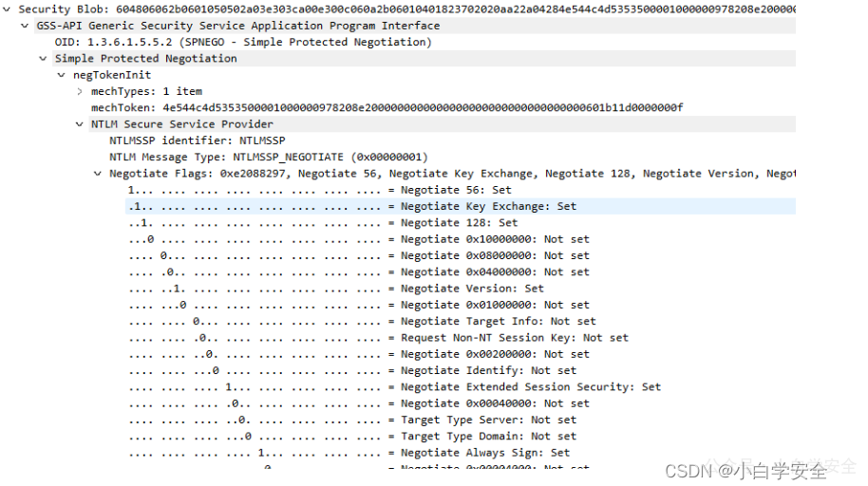Select the NTLM Message Type NTLMSSP_NEGOTIATE row
868x486 pixels.
coord(269,158)
